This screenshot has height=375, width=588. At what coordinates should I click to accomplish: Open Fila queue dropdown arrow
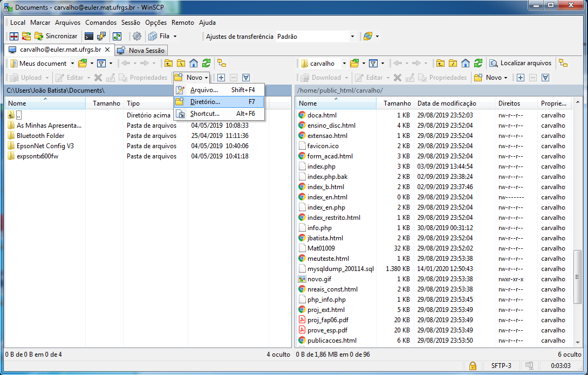[175, 36]
